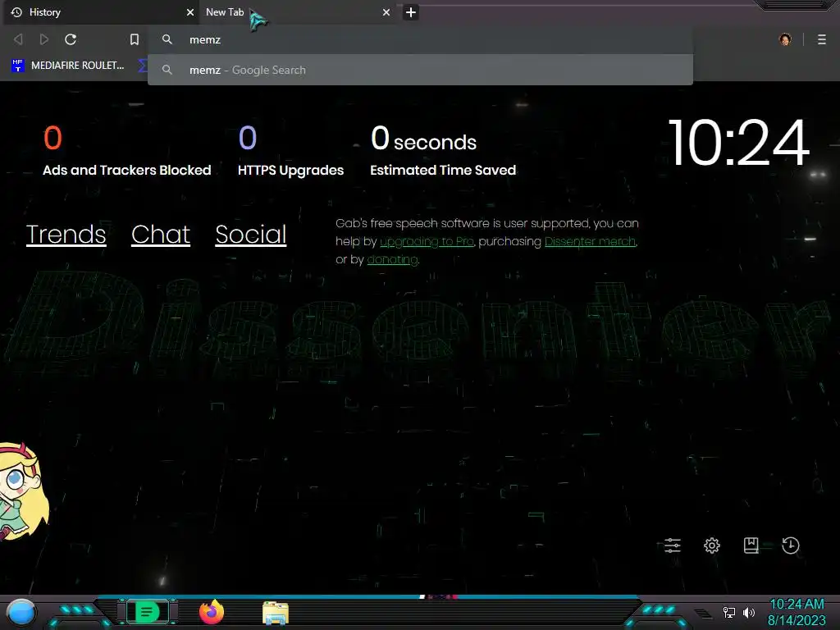Launch Firefox from the taskbar

pos(212,612)
